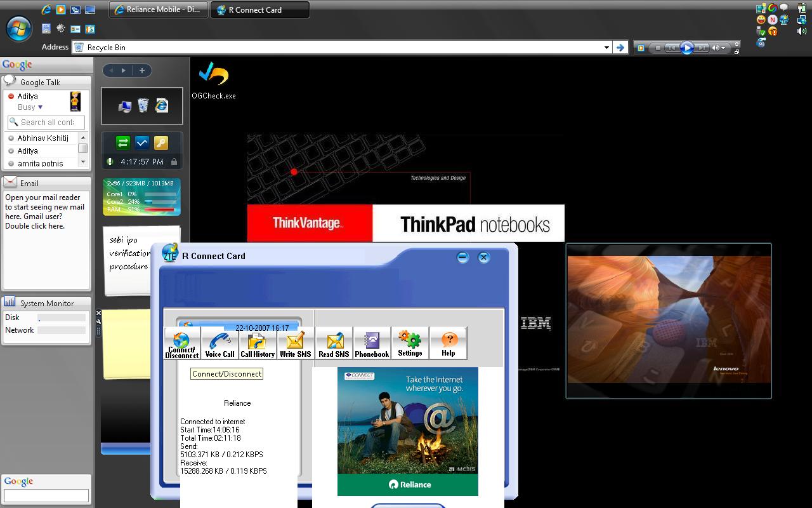The width and height of the screenshot is (812, 508).
Task: Stop playback in the media player toolbar
Action: click(658, 48)
